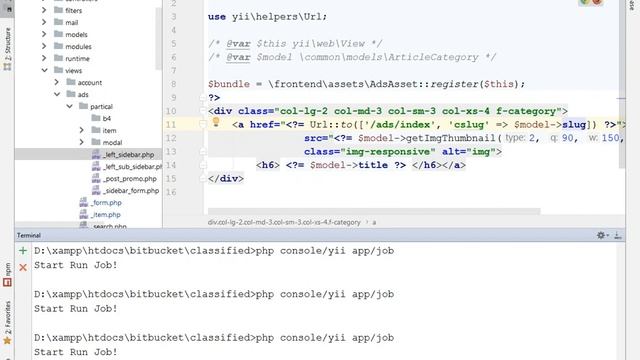Expand the mail folder
Image resolution: width=640 pixels, height=360 pixels.
point(44,22)
